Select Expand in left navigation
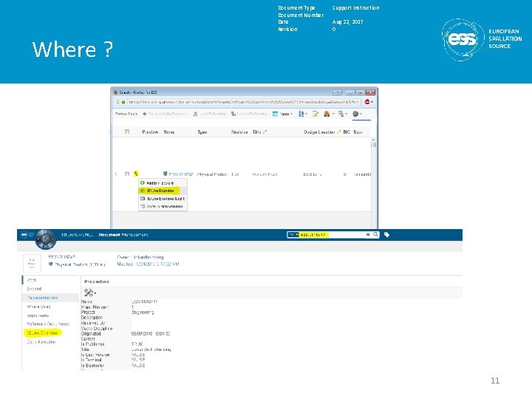 [x=34, y=289]
